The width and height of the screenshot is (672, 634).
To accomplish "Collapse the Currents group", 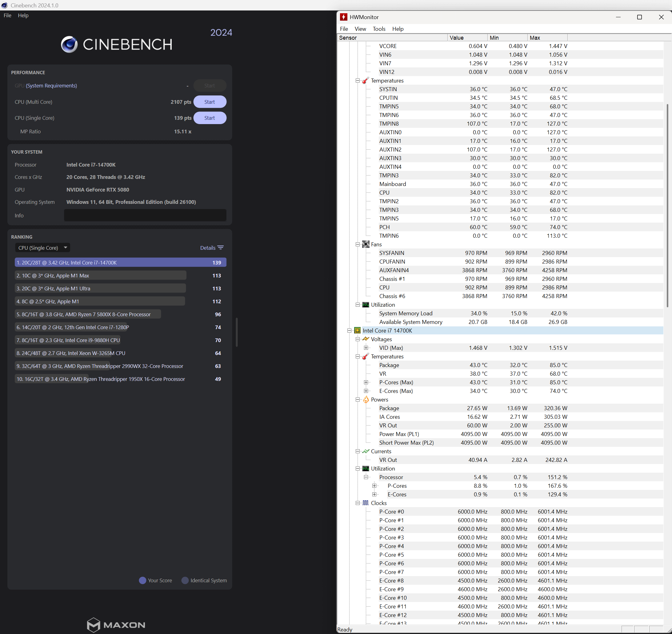I will [358, 451].
